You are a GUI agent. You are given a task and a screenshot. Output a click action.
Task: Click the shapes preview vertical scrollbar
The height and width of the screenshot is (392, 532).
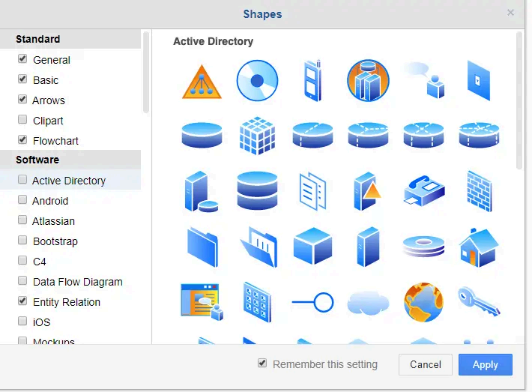point(519,101)
